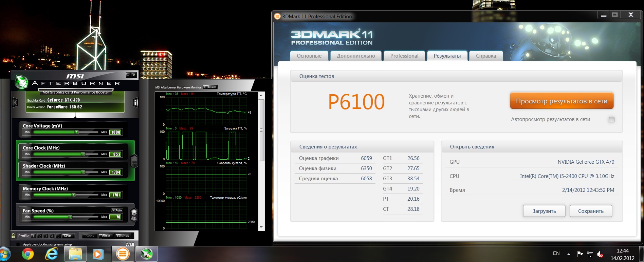Toggle the Link clocks icon in Afterburner

click(x=134, y=161)
